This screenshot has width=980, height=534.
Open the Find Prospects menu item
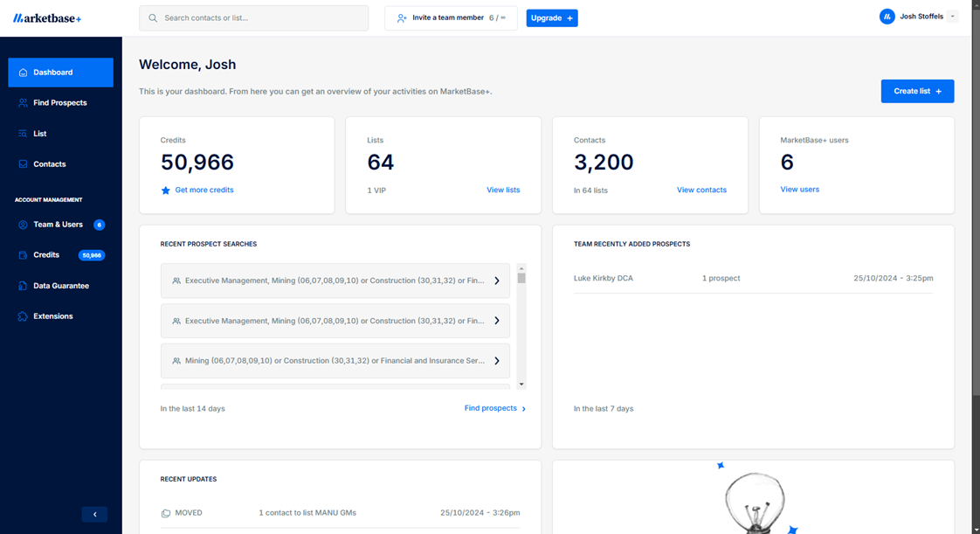coord(60,103)
